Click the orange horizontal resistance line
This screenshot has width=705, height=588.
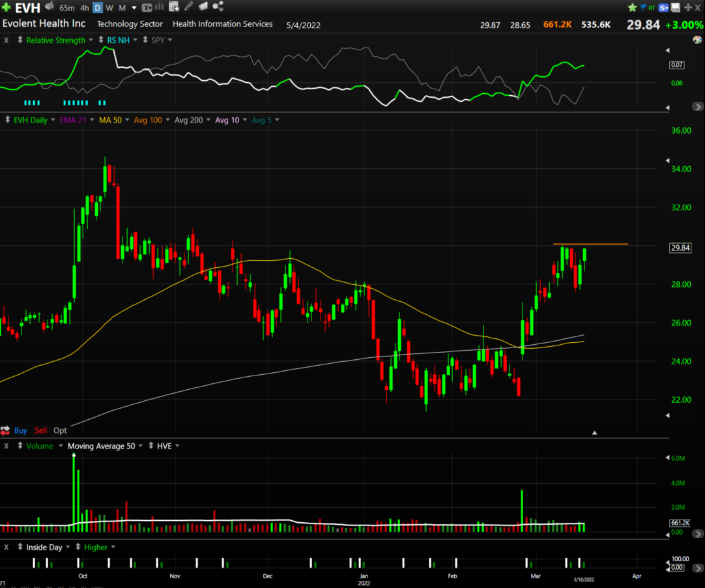click(x=590, y=244)
